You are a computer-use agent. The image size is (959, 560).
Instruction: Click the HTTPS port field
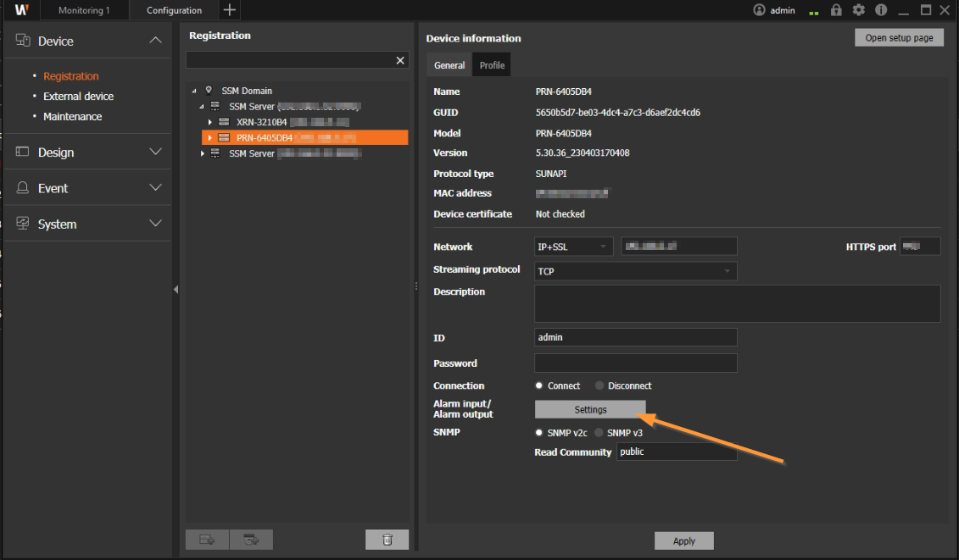click(920, 247)
